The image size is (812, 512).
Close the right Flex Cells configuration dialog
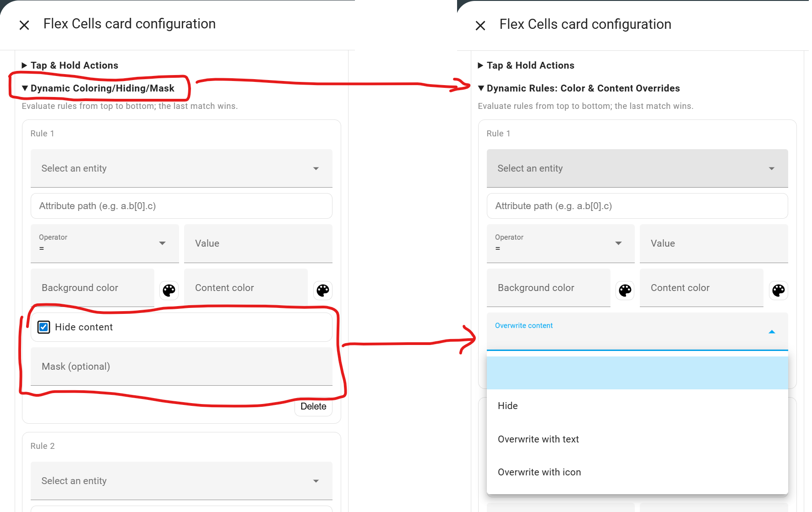tap(480, 26)
